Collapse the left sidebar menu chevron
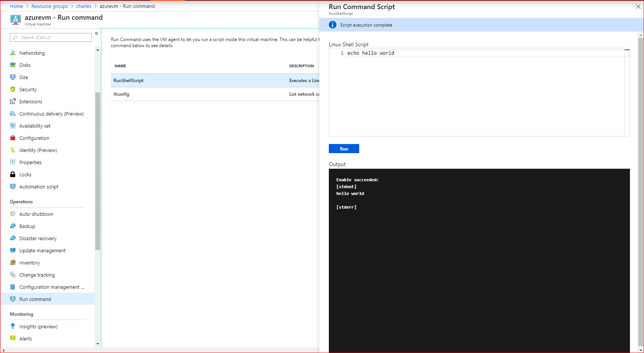The image size is (644, 353). tap(96, 33)
